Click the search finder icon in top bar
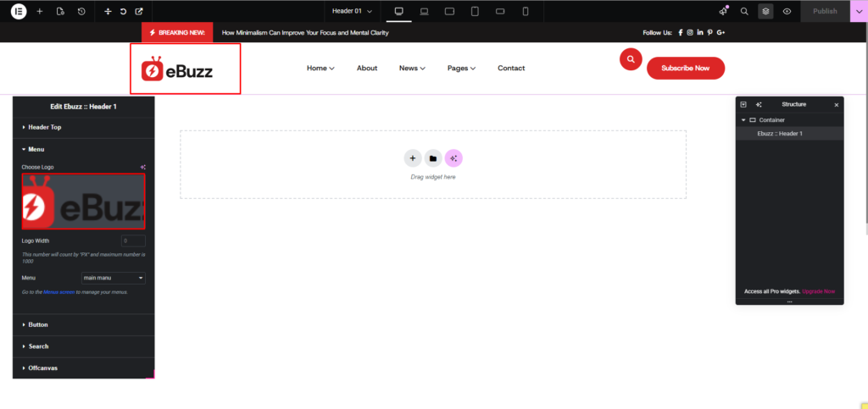Screen dimensions: 868x409 (x=744, y=11)
